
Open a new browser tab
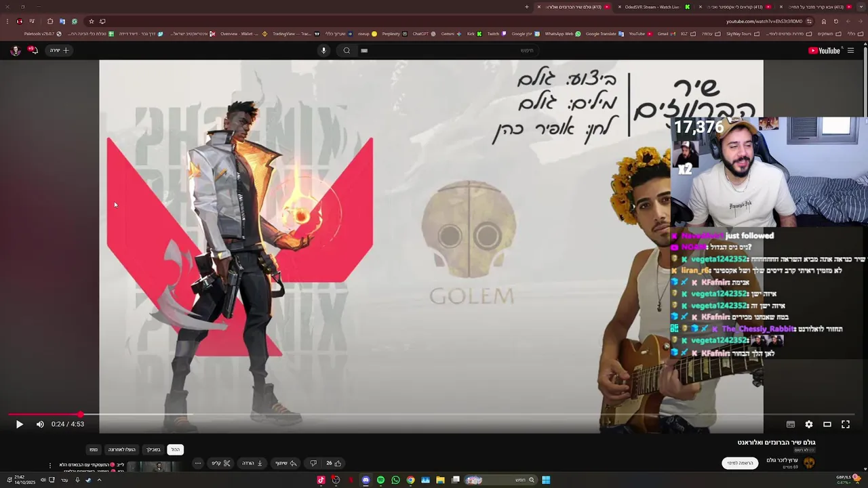coord(527,7)
